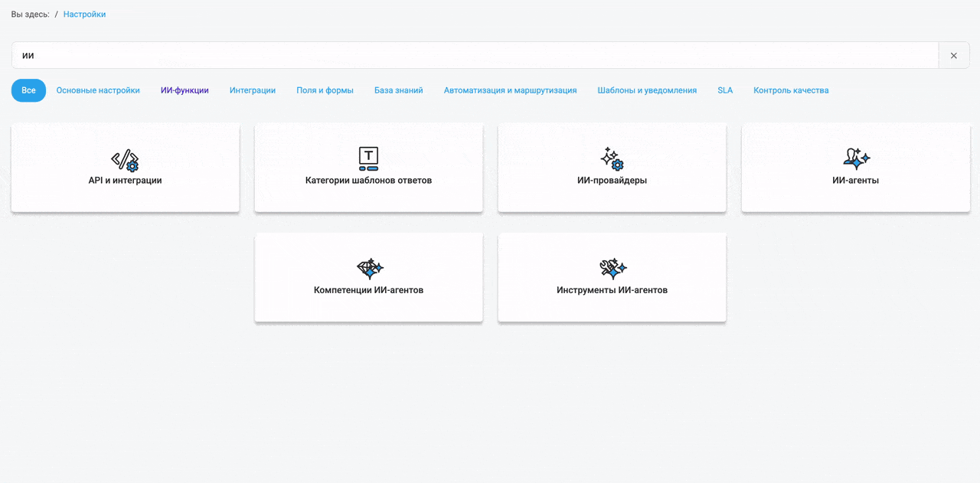
Task: Click the Компетенции ИИ-агентов diamond icon
Action: 369,269
